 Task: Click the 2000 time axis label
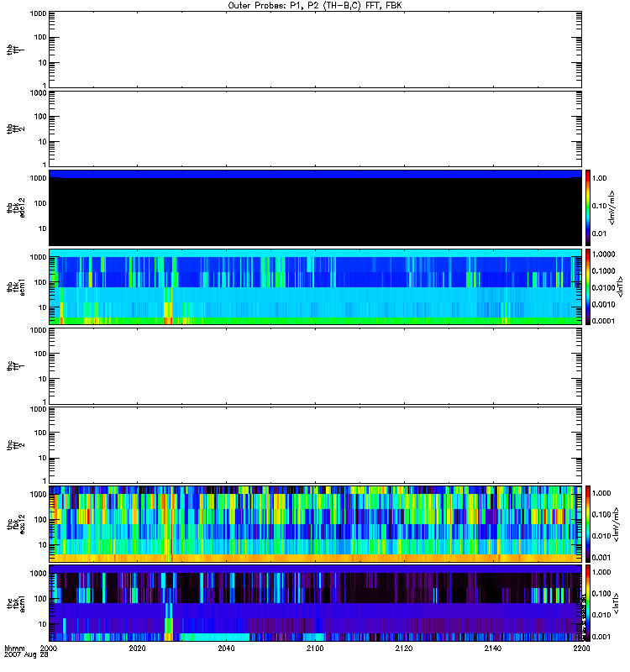point(50,649)
